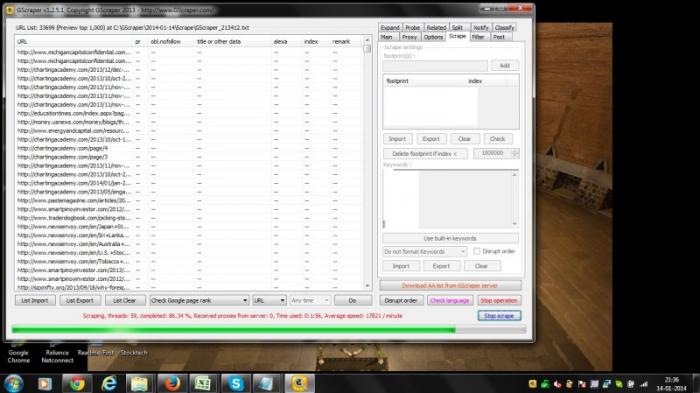Click the Stop scrape button

[499, 316]
